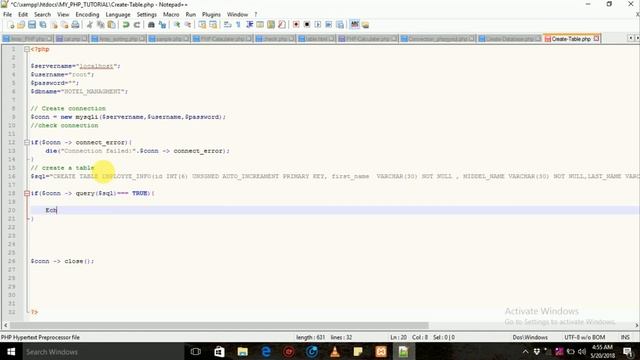This screenshot has width=640, height=360.
Task: Click the UTF-8 w/o BOM status entry
Action: 584,337
